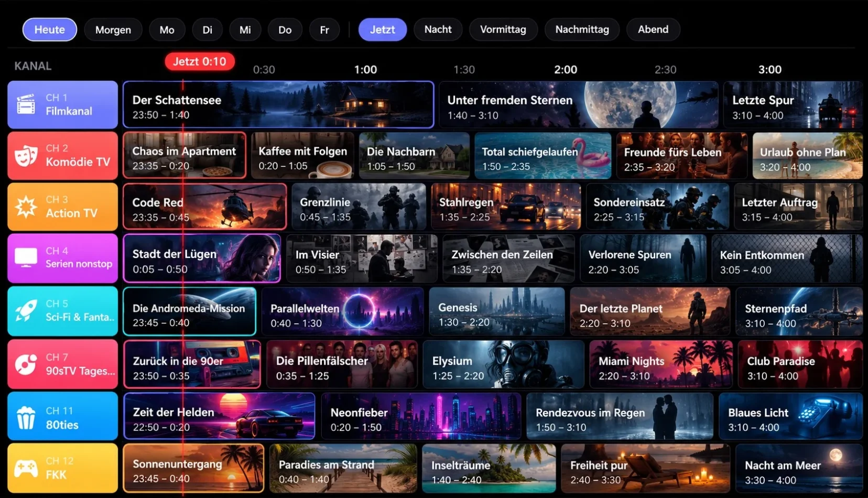Click the 1:00 time label in timeline
The height and width of the screenshot is (498, 868).
pyautogui.click(x=366, y=69)
